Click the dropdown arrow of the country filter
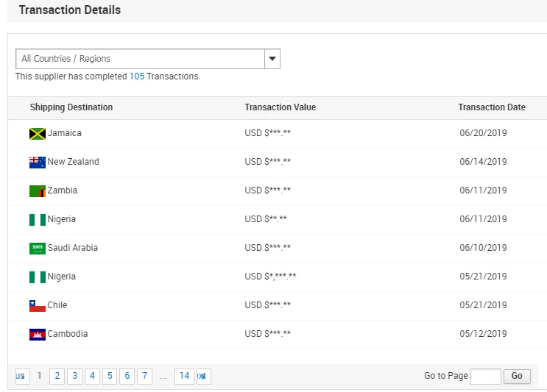This screenshot has width=547, height=392. click(272, 59)
